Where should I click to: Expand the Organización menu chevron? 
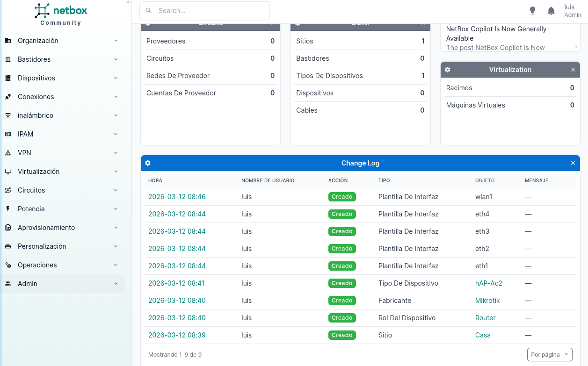pyautogui.click(x=116, y=41)
